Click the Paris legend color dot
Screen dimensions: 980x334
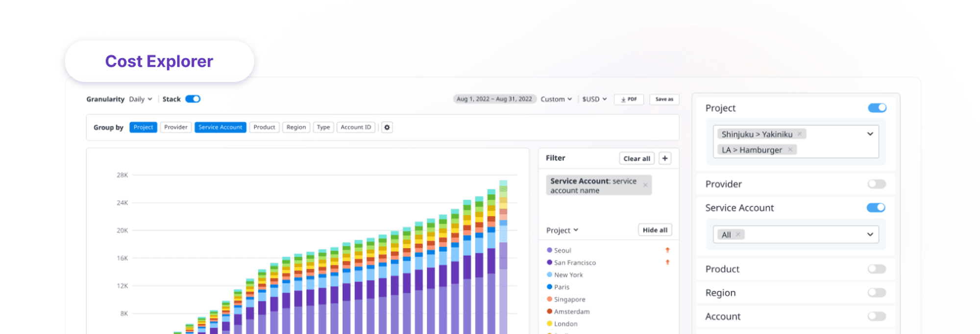click(549, 287)
